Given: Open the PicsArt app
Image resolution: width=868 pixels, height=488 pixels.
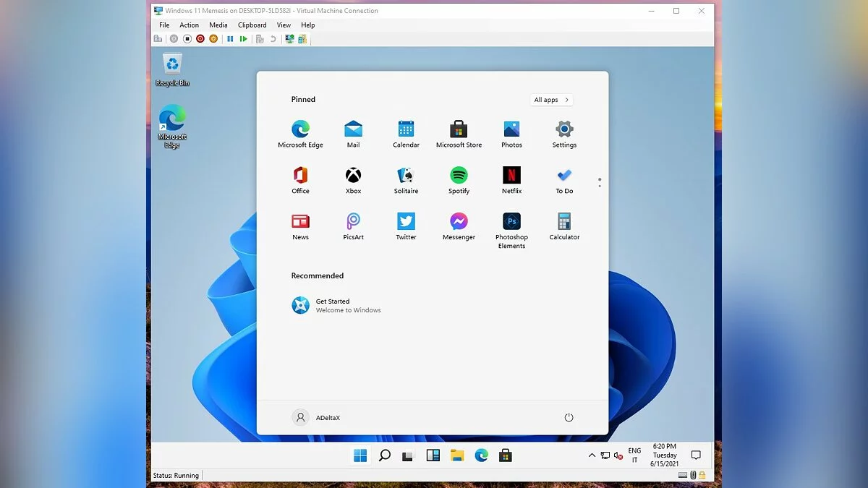Looking at the screenshot, I should tap(353, 222).
